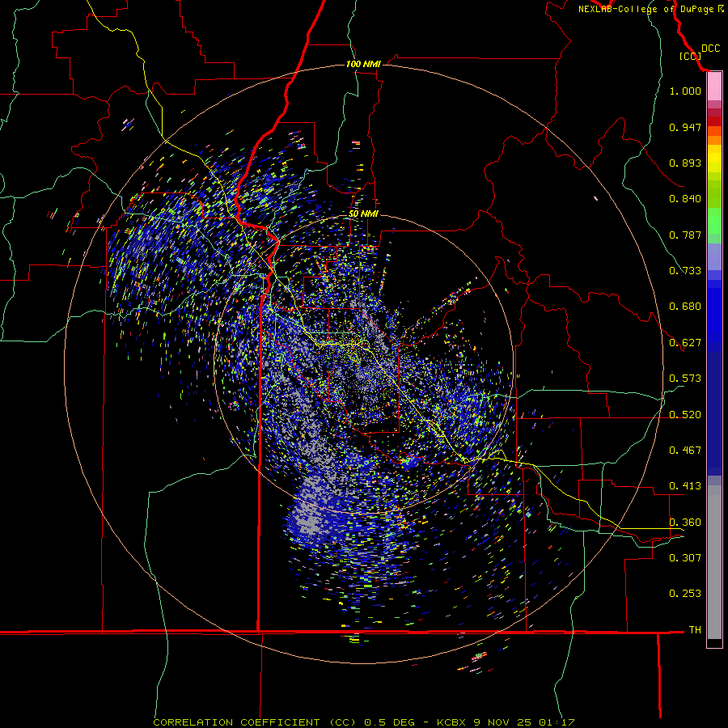The image size is (728, 728).
Task: Click the 0.947 legend value
Action: tap(685, 127)
